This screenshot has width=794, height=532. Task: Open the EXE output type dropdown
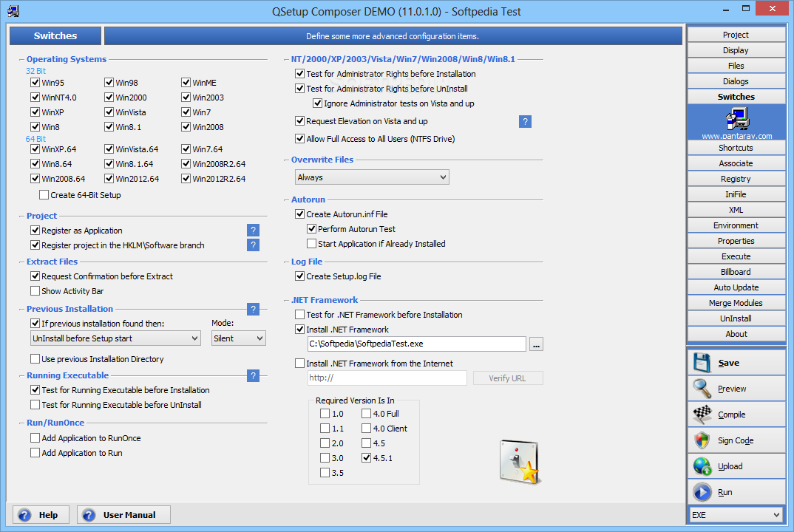pos(737,515)
